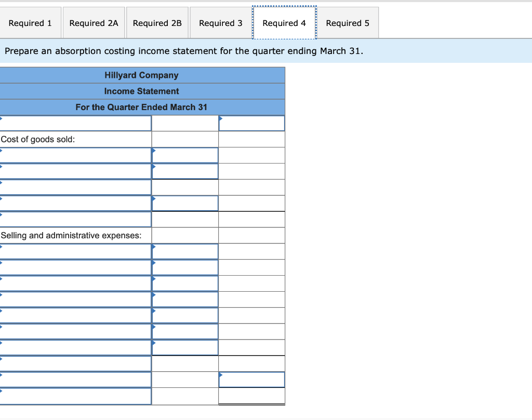Viewport: 532px width, 420px height.
Task: Click amount field of fifth selling expense line
Action: 185,315
